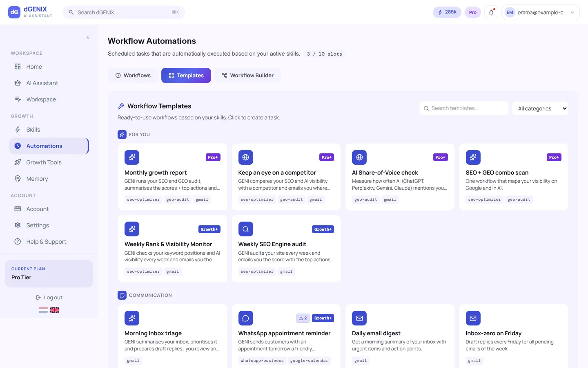Open the Weekly SEO Engine audit template
The width and height of the screenshot is (588, 368).
[286, 249]
